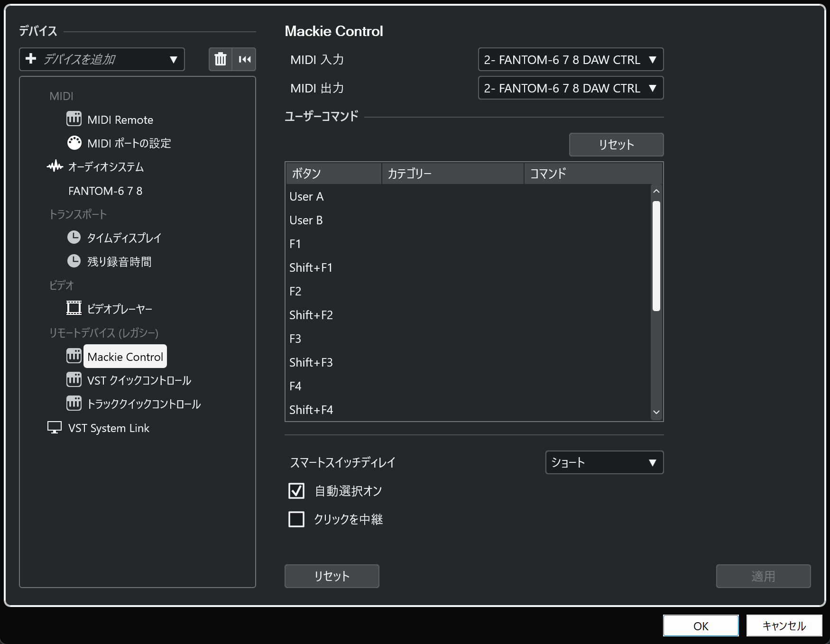Viewport: 830px width, 644px height.
Task: Click the user command list scrollbar thumb
Action: click(x=656, y=256)
